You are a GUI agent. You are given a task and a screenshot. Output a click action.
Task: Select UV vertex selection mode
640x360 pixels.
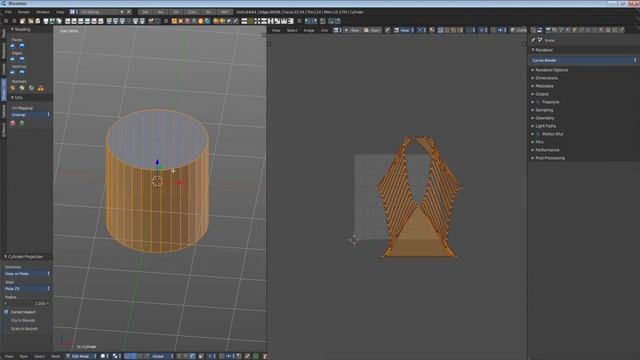tap(441, 30)
